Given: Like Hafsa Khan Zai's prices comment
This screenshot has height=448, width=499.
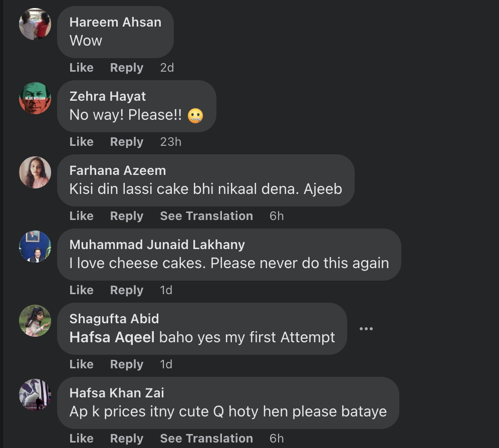Looking at the screenshot, I should click(x=82, y=438).
